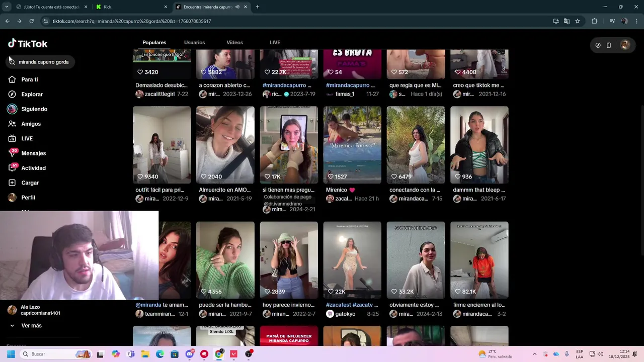This screenshot has height=362, width=644.
Task: Click the search magnifier icon in the sidebar
Action: [12, 62]
